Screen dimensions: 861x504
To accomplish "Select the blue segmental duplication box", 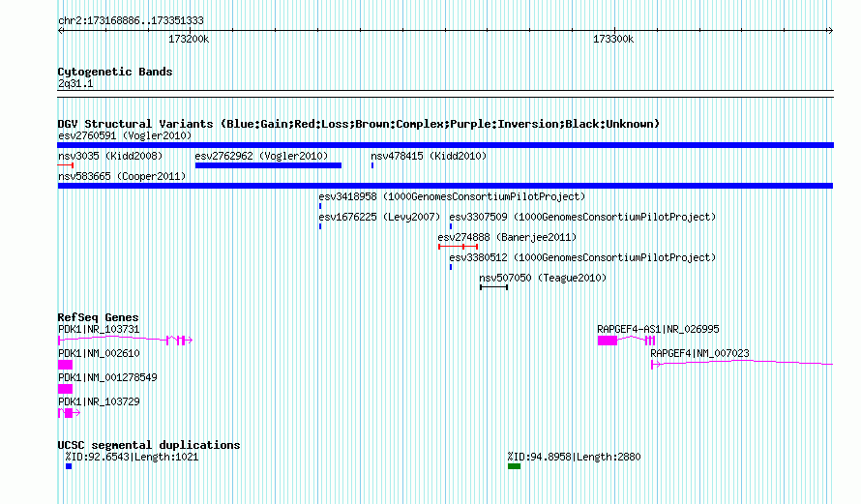I will click(x=69, y=466).
